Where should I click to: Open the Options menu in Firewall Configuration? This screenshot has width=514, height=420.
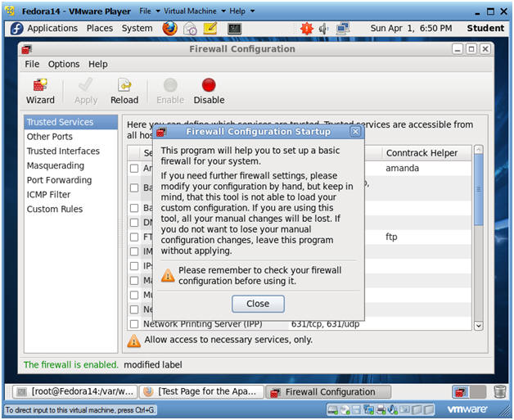point(64,64)
